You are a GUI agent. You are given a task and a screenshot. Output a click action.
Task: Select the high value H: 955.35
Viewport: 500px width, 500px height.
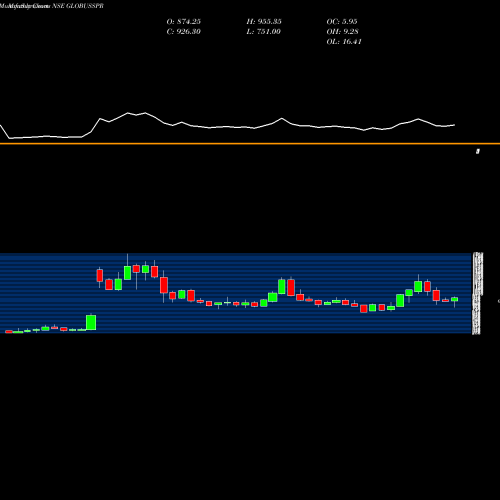click(x=264, y=22)
